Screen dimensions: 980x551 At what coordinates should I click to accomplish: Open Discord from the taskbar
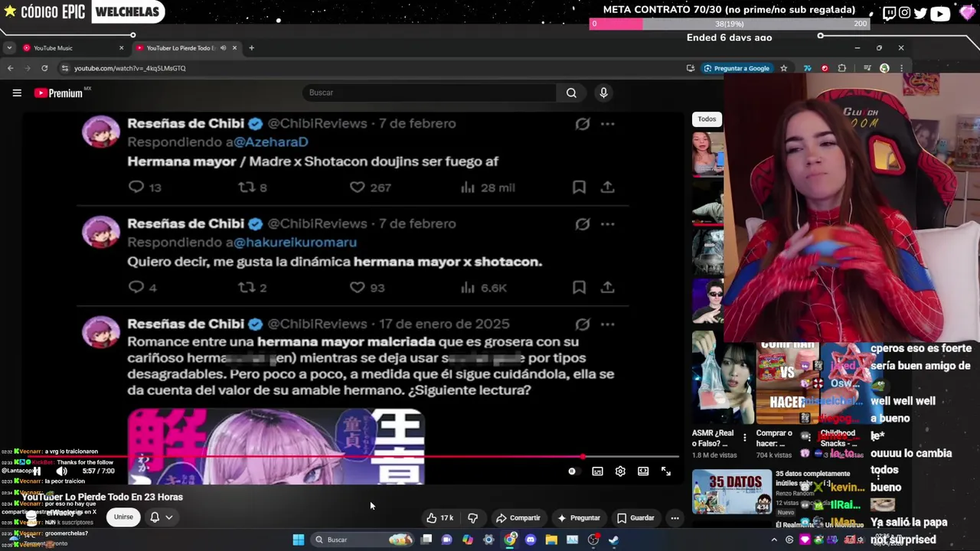(x=531, y=540)
